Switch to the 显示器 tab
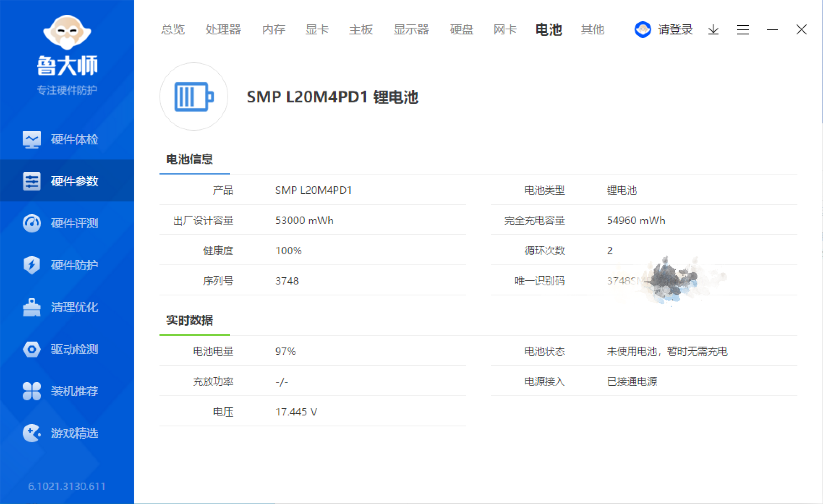 click(x=411, y=29)
